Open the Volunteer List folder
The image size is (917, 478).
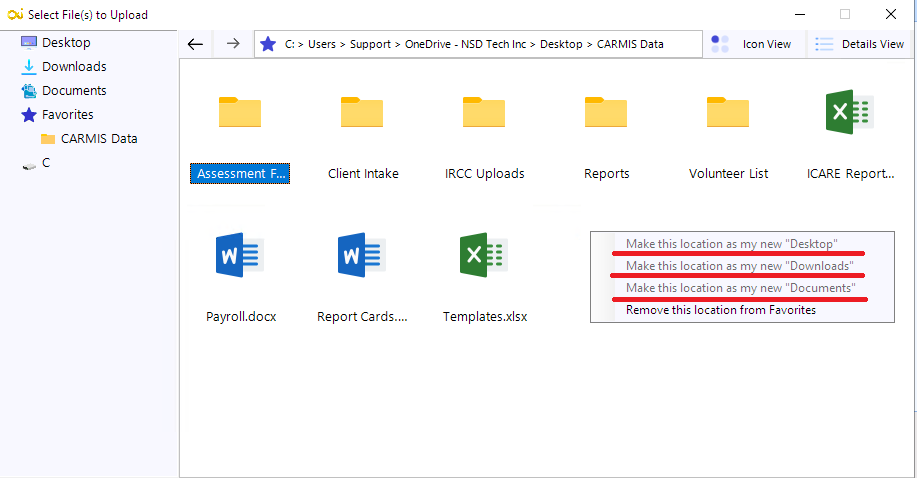(728, 113)
